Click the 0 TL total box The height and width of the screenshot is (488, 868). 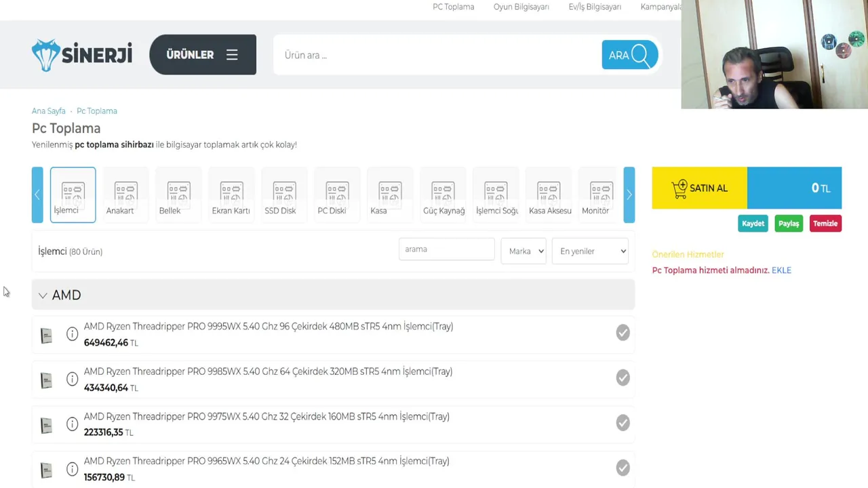(794, 188)
